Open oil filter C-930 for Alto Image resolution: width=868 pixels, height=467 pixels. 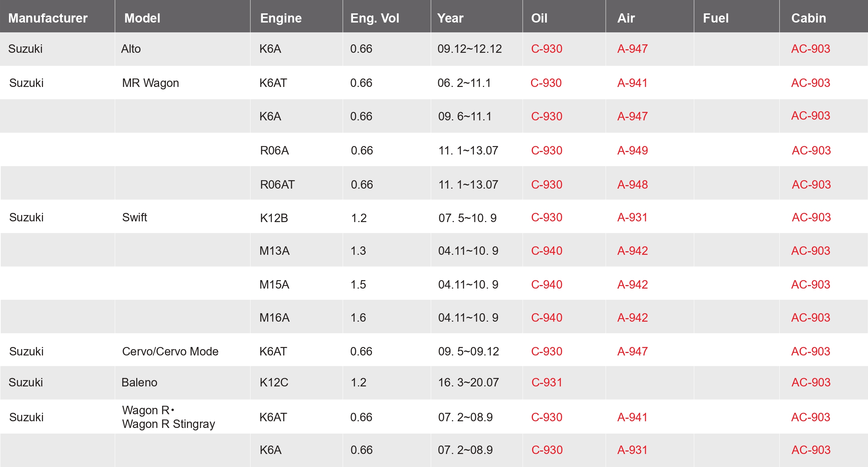tap(547, 49)
